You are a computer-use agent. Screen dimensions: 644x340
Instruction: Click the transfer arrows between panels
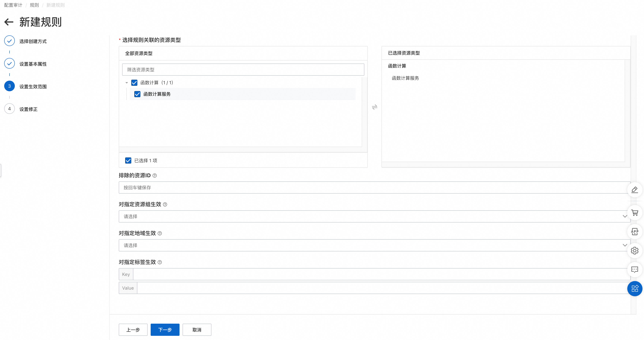point(374,107)
